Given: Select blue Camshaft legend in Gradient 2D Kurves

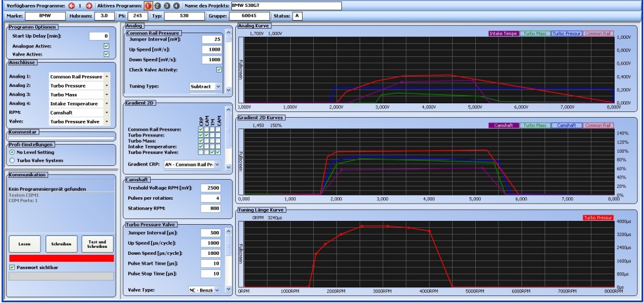Looking at the screenshot, I should click(x=567, y=125).
